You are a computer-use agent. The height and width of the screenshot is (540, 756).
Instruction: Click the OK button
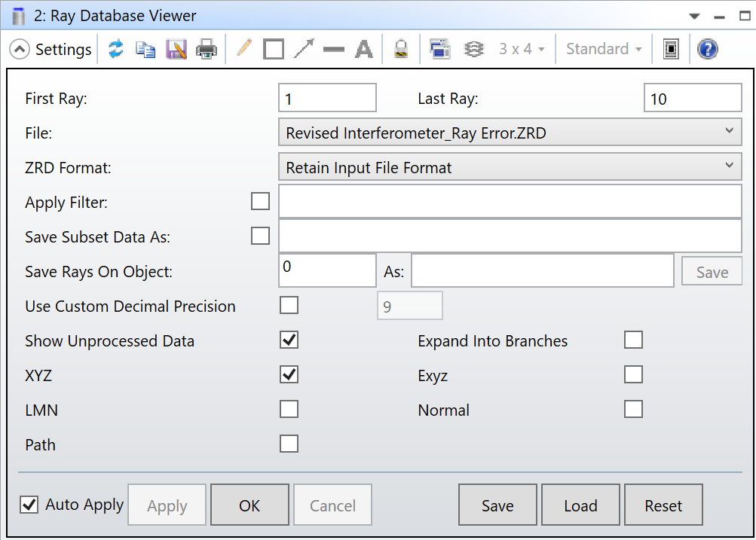[x=249, y=505]
